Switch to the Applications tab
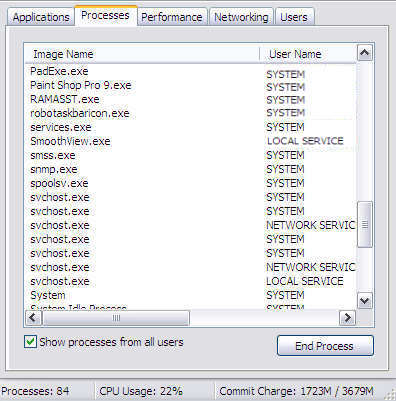 tap(40, 17)
